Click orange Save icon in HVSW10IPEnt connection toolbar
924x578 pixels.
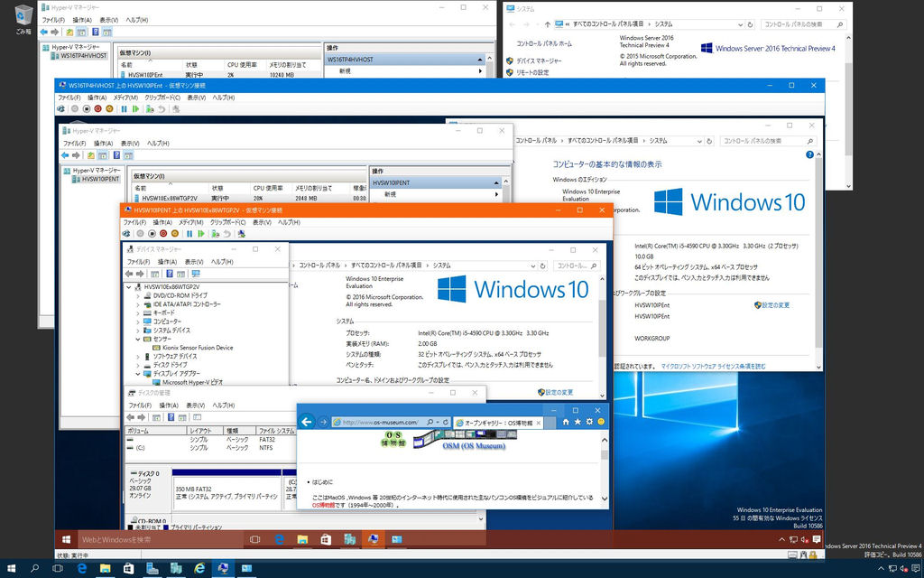(109, 109)
